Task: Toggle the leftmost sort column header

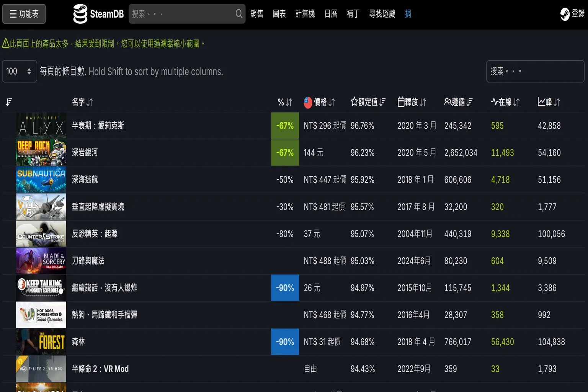Action: point(9,102)
